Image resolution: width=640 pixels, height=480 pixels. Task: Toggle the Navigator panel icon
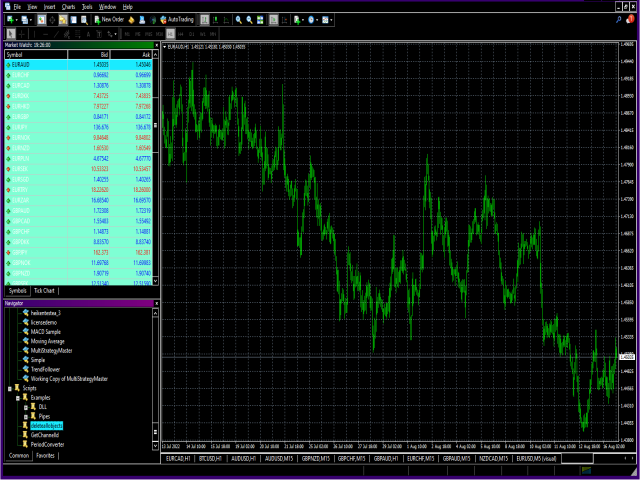(x=63, y=20)
